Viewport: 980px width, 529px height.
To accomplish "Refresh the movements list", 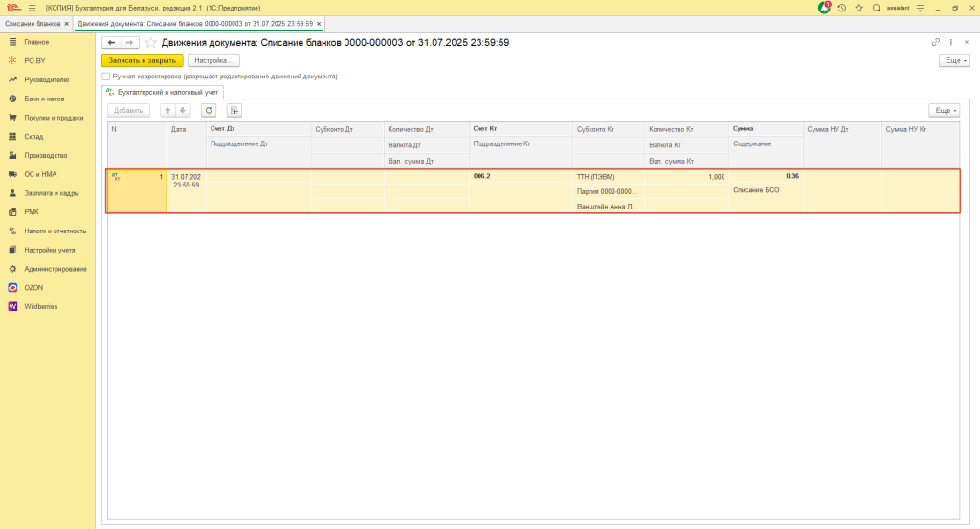I will point(209,111).
